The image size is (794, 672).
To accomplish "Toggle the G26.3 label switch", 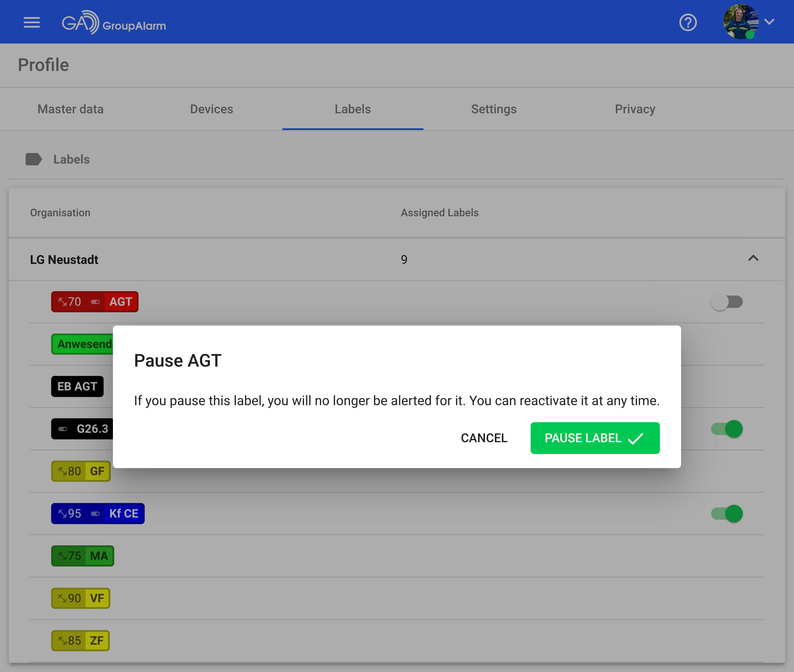I will coord(727,429).
